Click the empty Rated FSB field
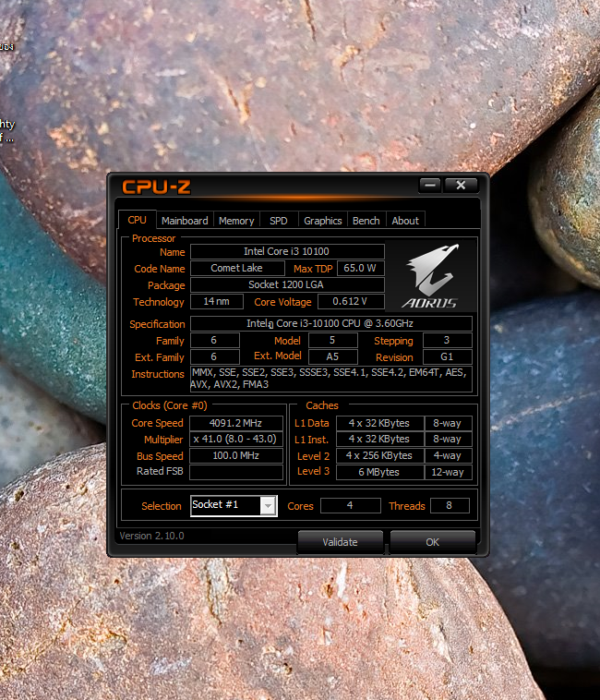600x700 pixels. (236, 472)
